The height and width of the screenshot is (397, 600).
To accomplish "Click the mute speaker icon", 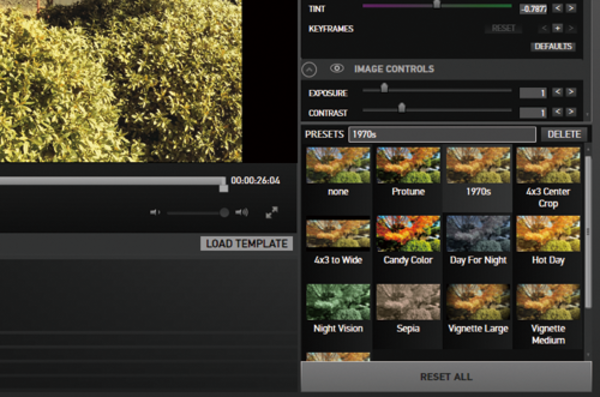I will [x=155, y=212].
